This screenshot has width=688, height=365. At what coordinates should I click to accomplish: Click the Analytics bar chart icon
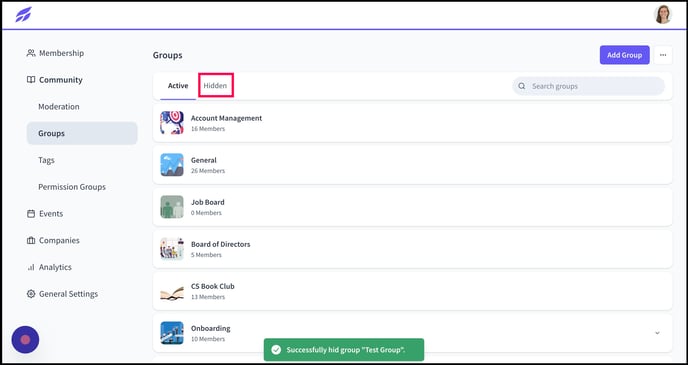coord(31,267)
